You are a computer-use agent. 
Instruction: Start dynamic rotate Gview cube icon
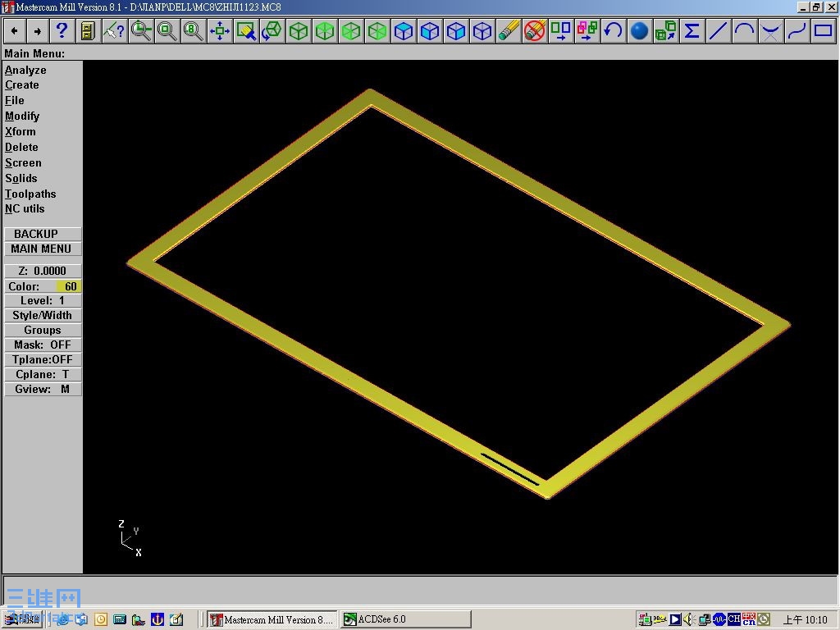[272, 31]
